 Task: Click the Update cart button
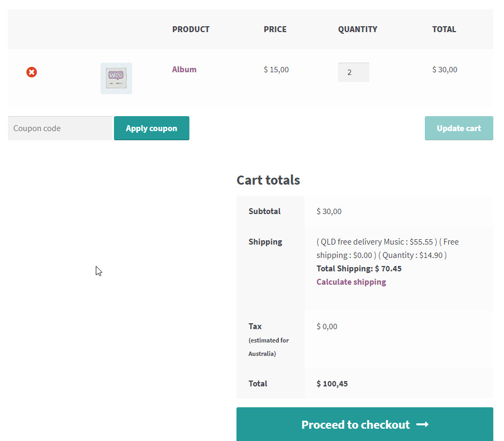[x=459, y=128]
